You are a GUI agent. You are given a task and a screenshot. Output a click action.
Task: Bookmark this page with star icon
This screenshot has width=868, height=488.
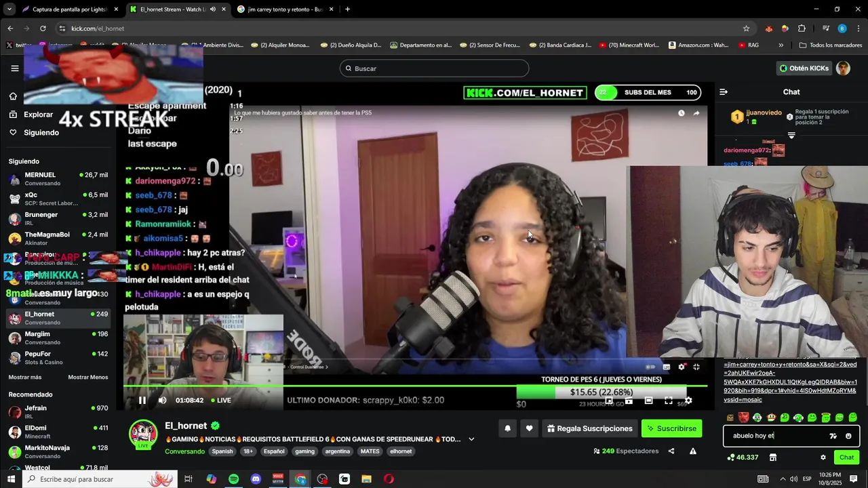[747, 28]
